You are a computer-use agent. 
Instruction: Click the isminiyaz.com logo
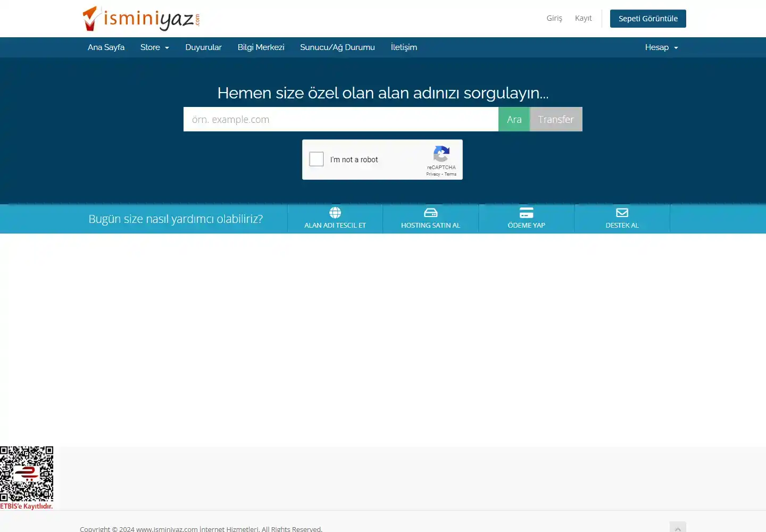coord(141,19)
